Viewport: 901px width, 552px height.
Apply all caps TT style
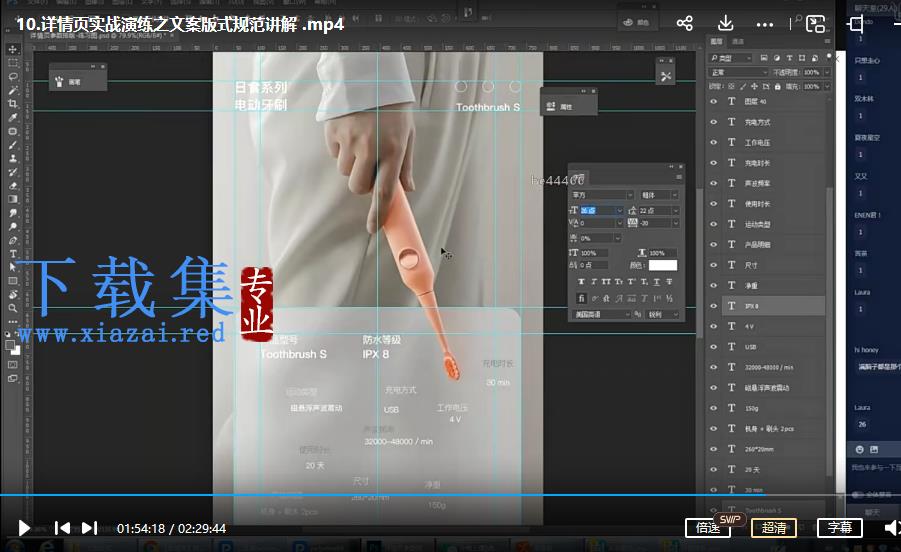(x=606, y=282)
